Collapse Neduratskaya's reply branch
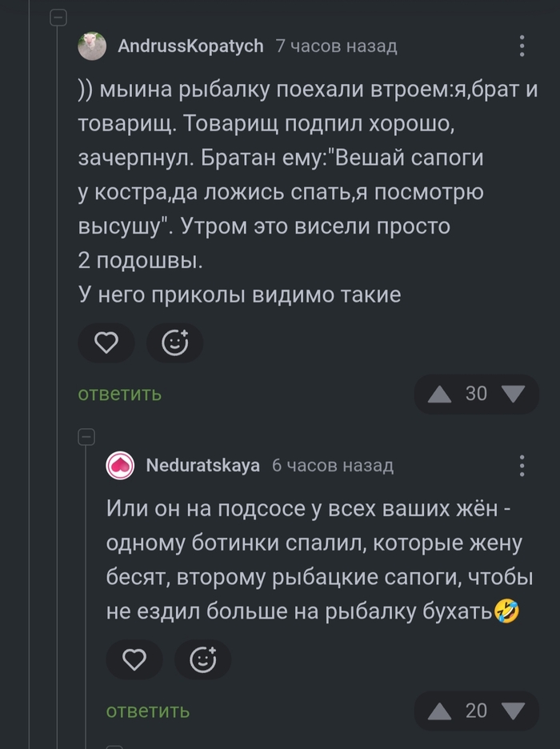Viewport: 560px width, 749px height. 86,437
